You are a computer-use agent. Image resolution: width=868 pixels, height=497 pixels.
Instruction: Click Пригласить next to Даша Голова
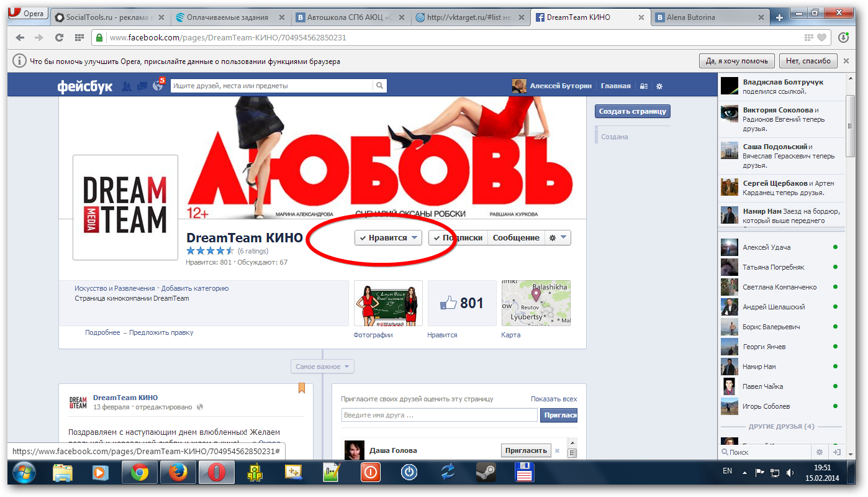(x=526, y=450)
